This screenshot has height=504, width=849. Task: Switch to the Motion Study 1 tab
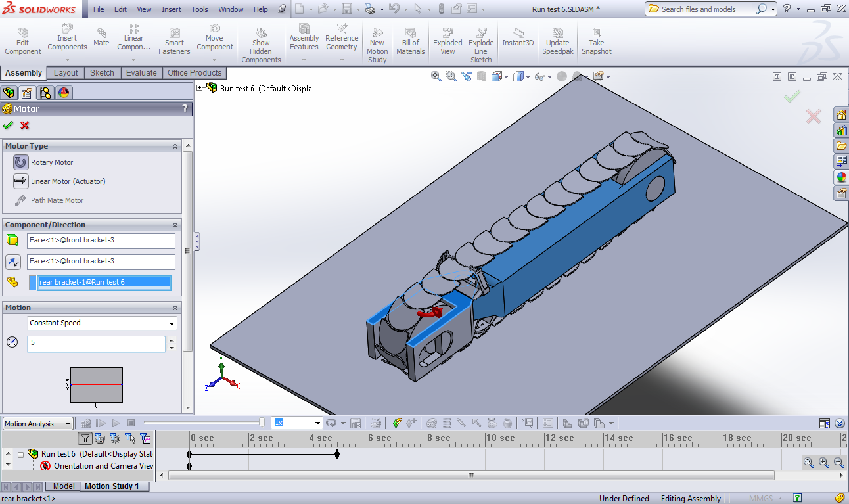[x=112, y=486]
